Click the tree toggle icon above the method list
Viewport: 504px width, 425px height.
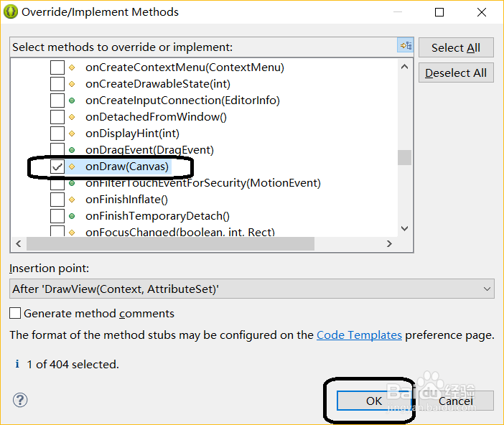406,47
